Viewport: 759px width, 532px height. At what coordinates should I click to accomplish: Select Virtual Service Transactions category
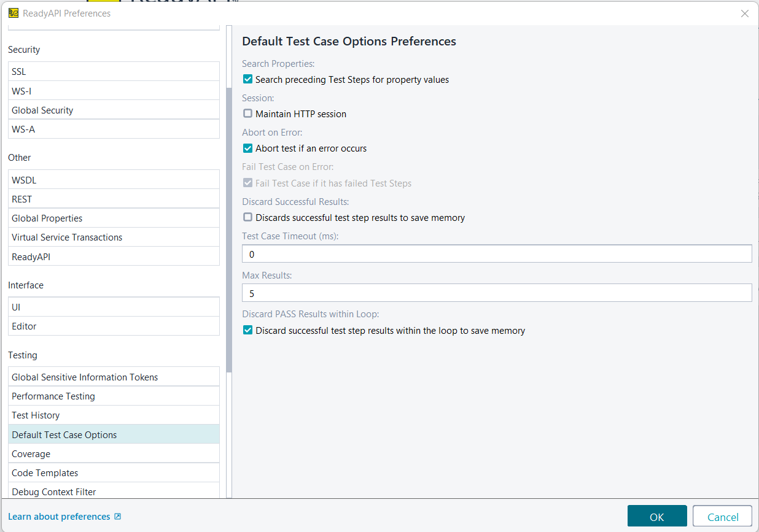pyautogui.click(x=114, y=237)
